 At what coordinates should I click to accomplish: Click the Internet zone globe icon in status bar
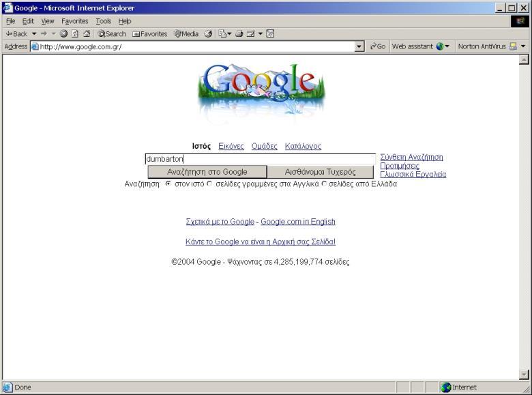445,387
